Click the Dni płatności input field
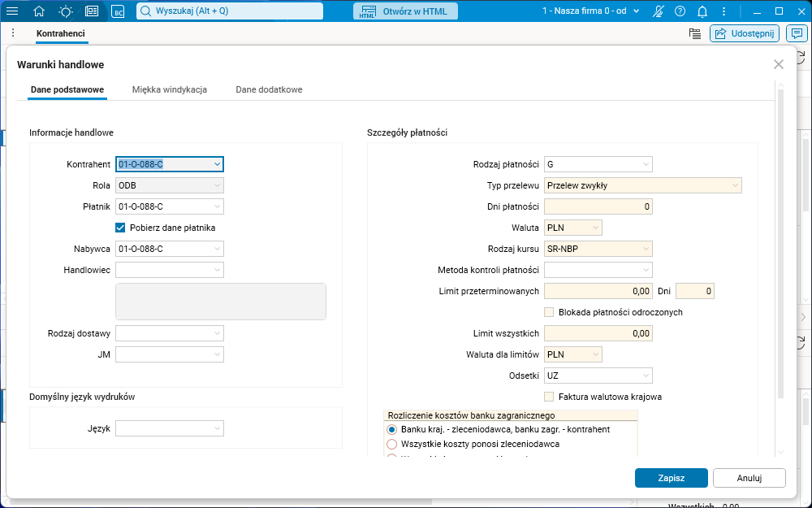The height and width of the screenshot is (508, 812). pyautogui.click(x=598, y=206)
